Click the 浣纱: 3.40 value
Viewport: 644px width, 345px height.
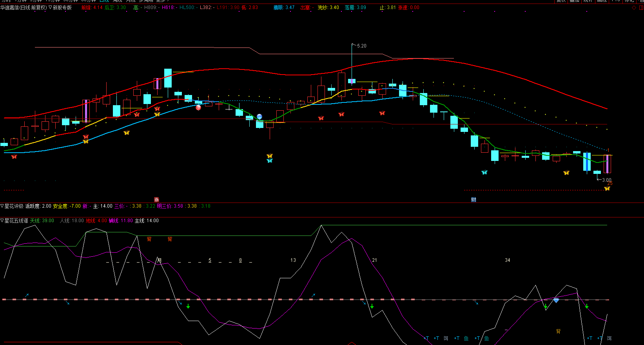coord(328,7)
